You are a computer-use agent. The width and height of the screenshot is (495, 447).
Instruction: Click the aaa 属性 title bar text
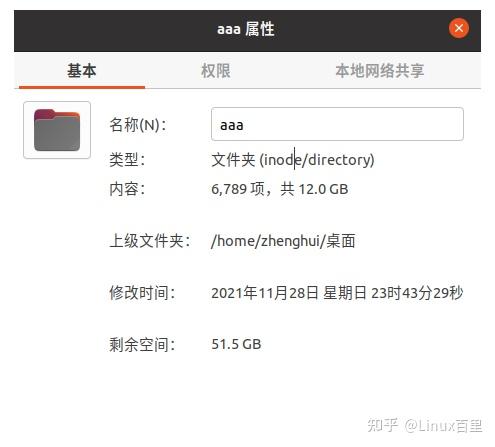click(246, 29)
